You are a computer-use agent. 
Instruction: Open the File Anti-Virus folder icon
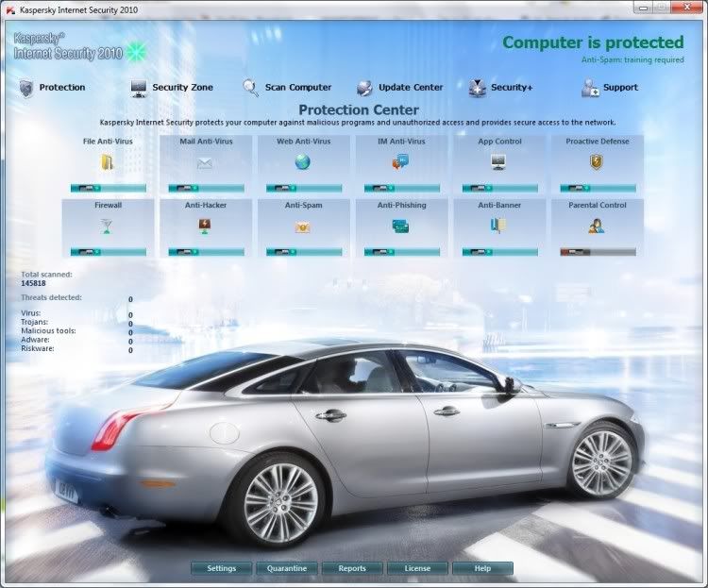(x=107, y=162)
